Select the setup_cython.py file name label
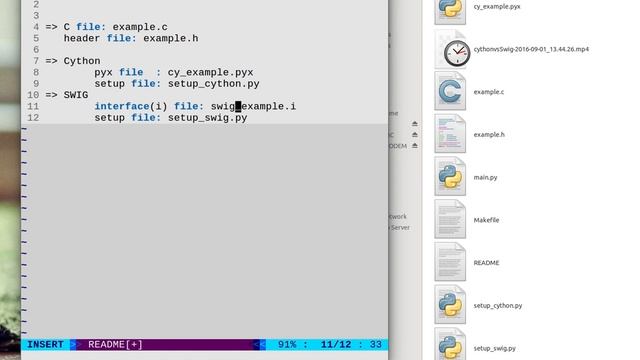Screen dimensions: 640x360 pos(498,305)
